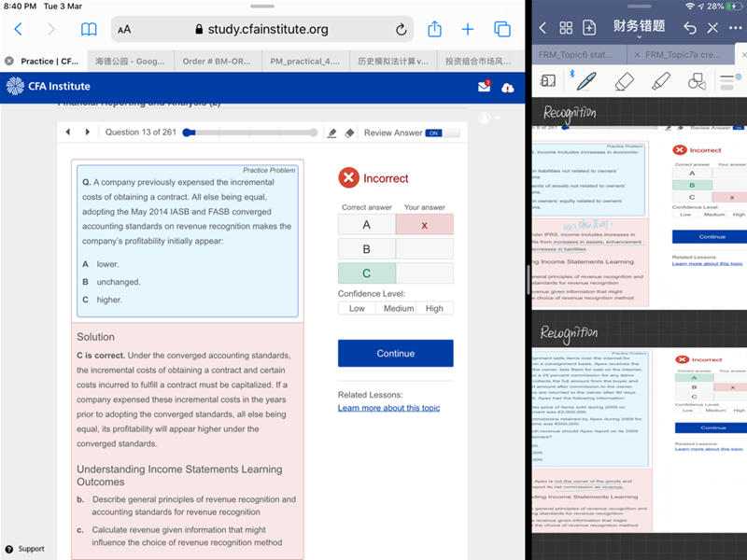Choose GoodNotes stroke thickness option
747x560 pixels.
tap(727, 82)
